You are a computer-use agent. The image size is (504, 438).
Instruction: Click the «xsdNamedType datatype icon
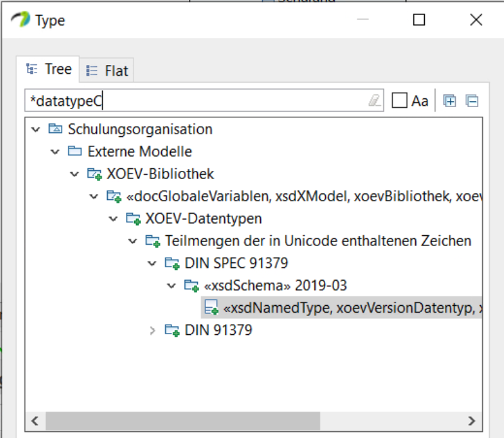pyautogui.click(x=211, y=307)
